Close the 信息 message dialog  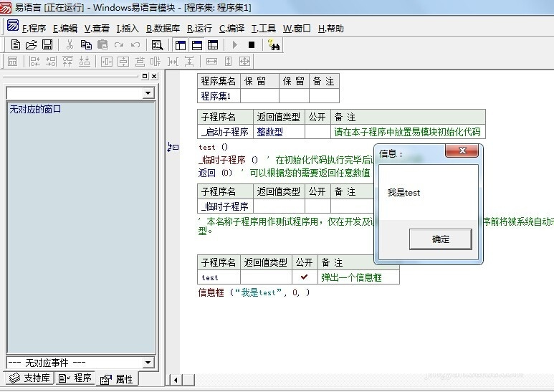click(462, 151)
